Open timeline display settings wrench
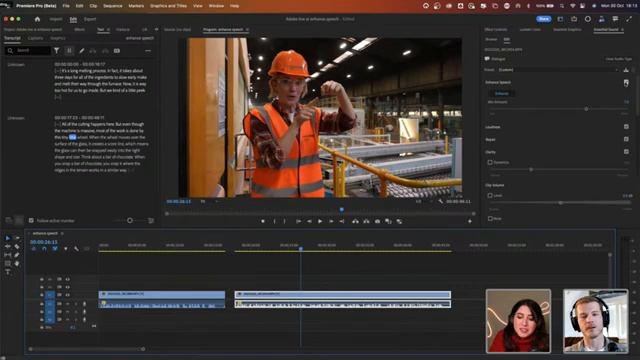 [76, 249]
